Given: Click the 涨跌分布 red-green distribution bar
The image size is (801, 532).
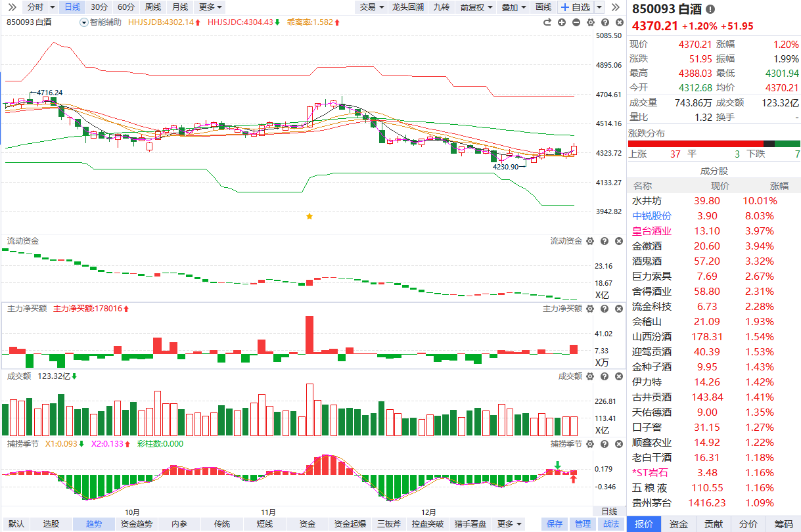Looking at the screenshot, I should point(714,144).
